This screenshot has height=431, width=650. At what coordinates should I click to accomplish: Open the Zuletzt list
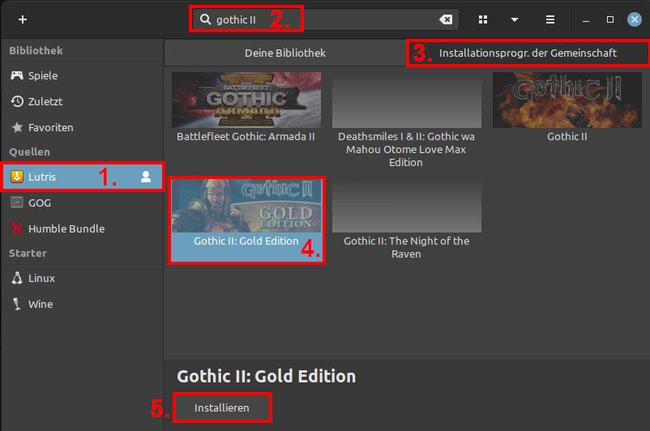tap(82, 102)
